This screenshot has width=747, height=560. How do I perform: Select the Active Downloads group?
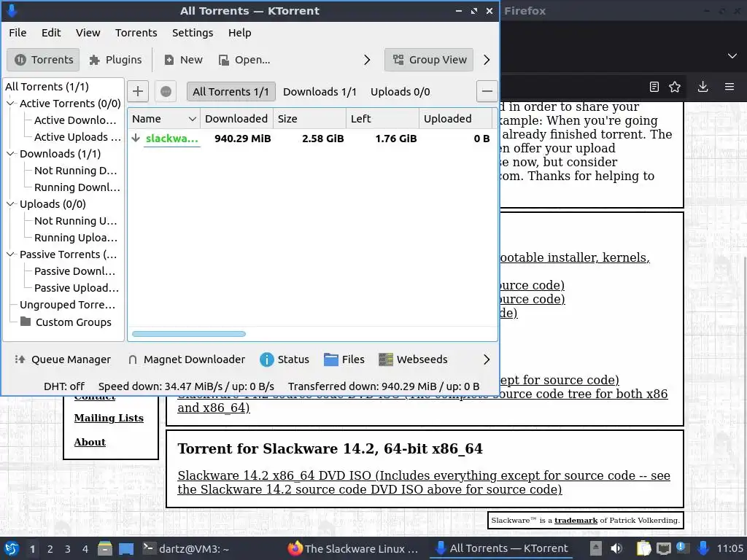(75, 120)
